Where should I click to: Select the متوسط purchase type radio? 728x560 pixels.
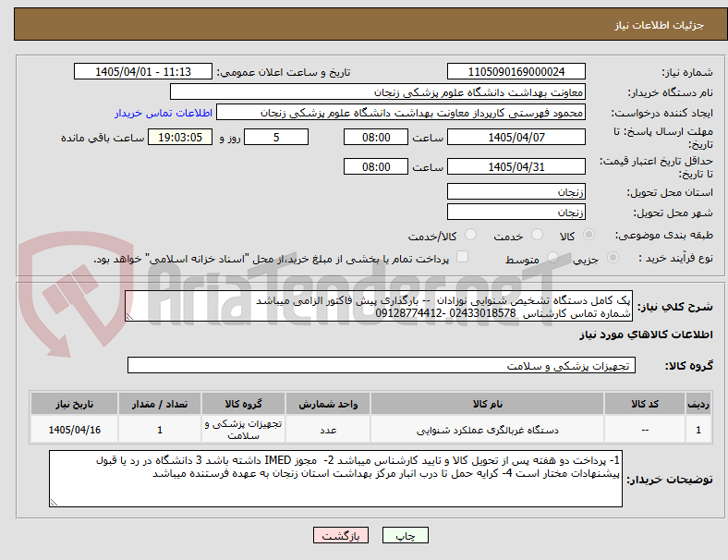point(552,258)
